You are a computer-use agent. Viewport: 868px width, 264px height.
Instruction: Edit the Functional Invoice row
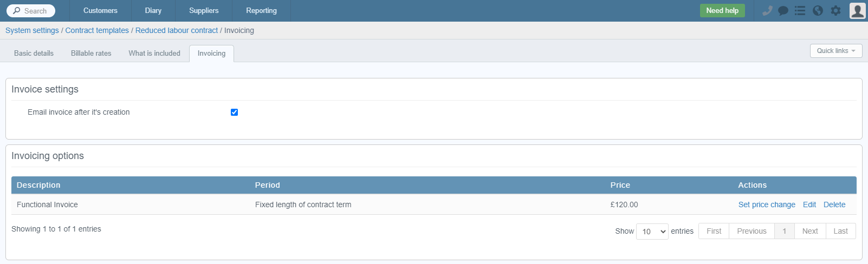coord(809,204)
